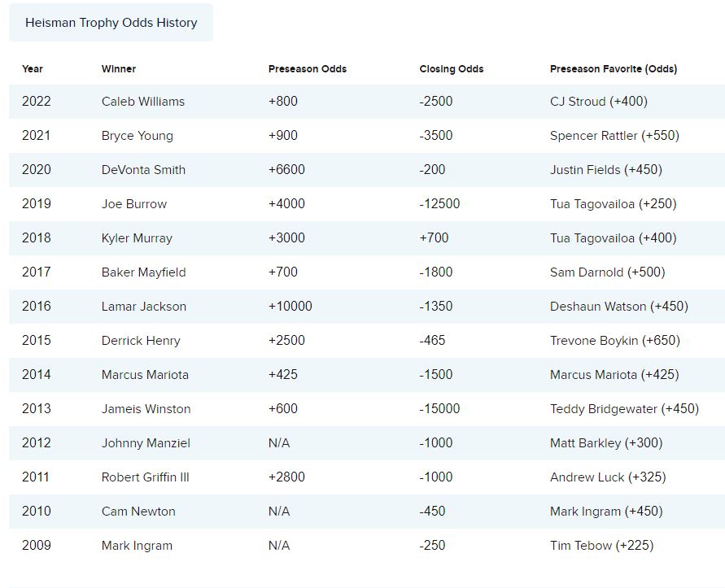Select the Mark Ingram (+450) favorite cell
The width and height of the screenshot is (725, 588).
click(x=606, y=512)
